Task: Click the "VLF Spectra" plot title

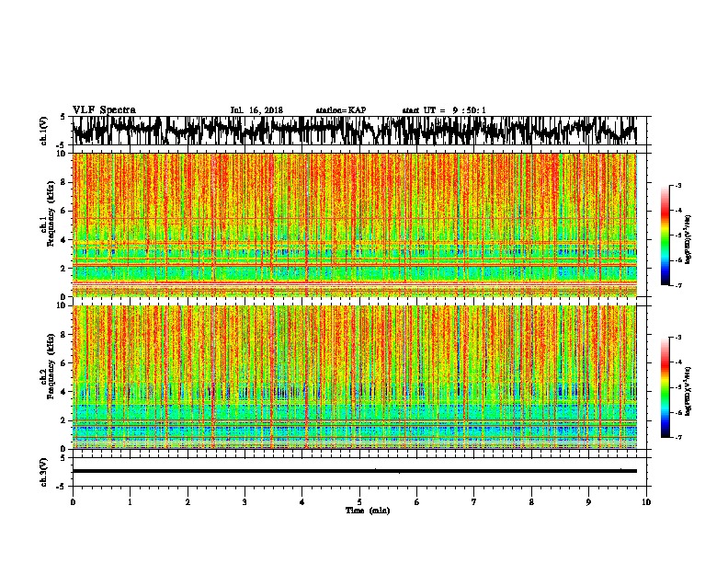Action: 104,110
